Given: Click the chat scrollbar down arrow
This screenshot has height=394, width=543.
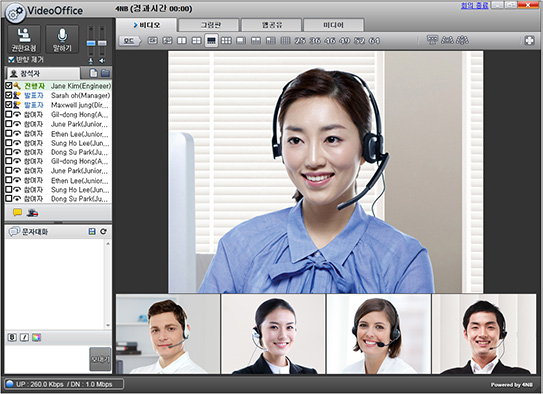Looking at the screenshot, I should (x=108, y=325).
